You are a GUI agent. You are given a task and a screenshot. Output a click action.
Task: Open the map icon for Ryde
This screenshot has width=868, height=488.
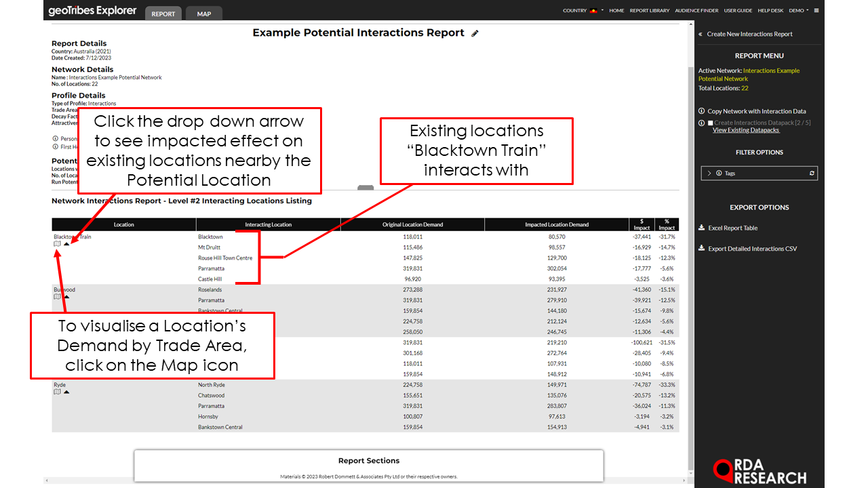point(57,392)
